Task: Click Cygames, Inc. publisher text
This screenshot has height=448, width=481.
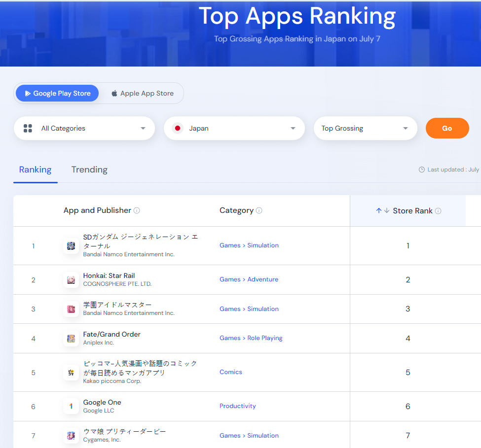Action: click(102, 440)
